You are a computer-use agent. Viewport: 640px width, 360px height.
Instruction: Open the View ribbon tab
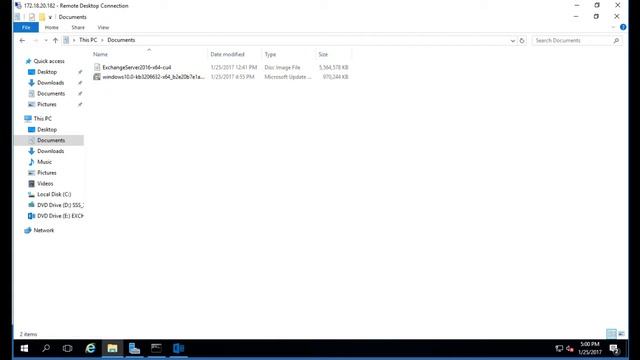tap(103, 27)
